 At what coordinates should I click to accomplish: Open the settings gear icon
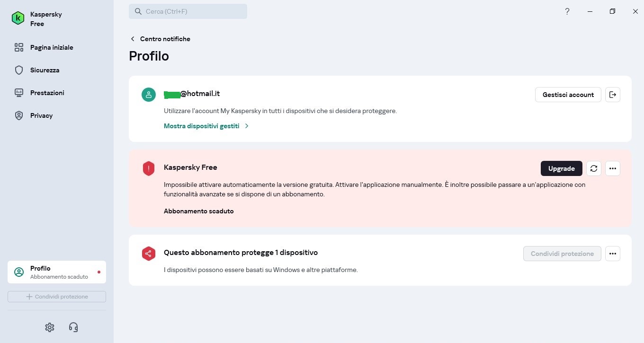[50, 327]
